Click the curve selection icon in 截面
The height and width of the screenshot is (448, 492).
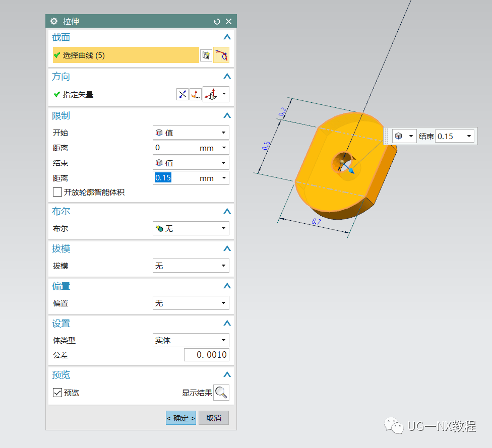point(221,55)
